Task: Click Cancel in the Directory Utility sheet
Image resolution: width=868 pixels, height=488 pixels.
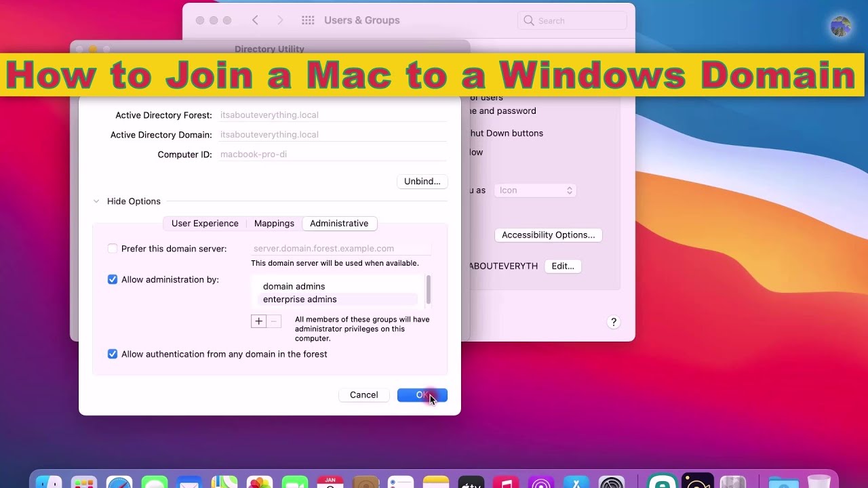Action: (x=364, y=395)
